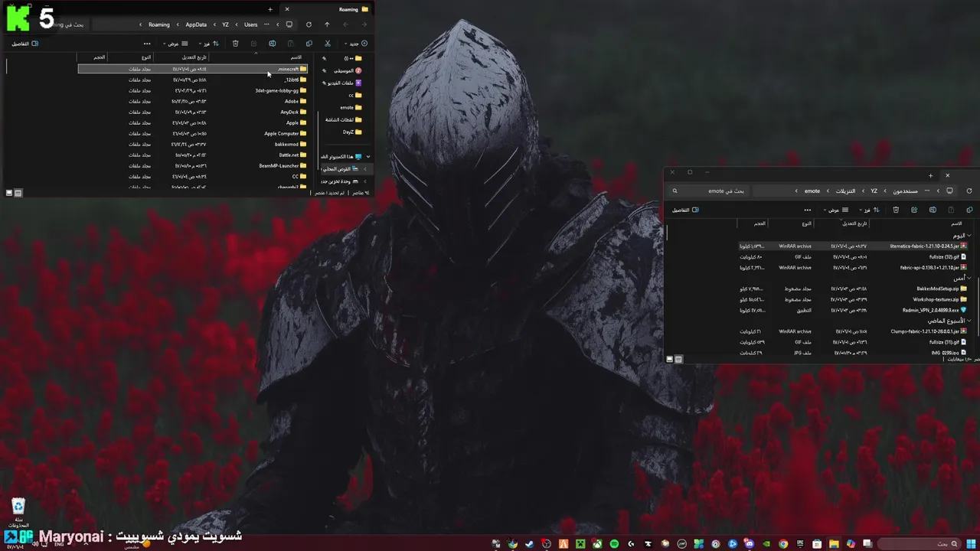Toggle Details pane (التفاصيل) in emote window

685,210
